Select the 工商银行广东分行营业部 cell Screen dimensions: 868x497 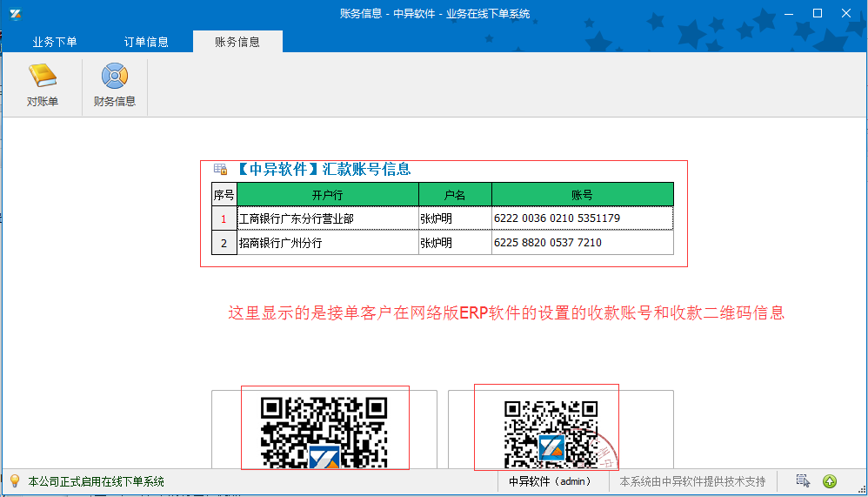coord(328,218)
